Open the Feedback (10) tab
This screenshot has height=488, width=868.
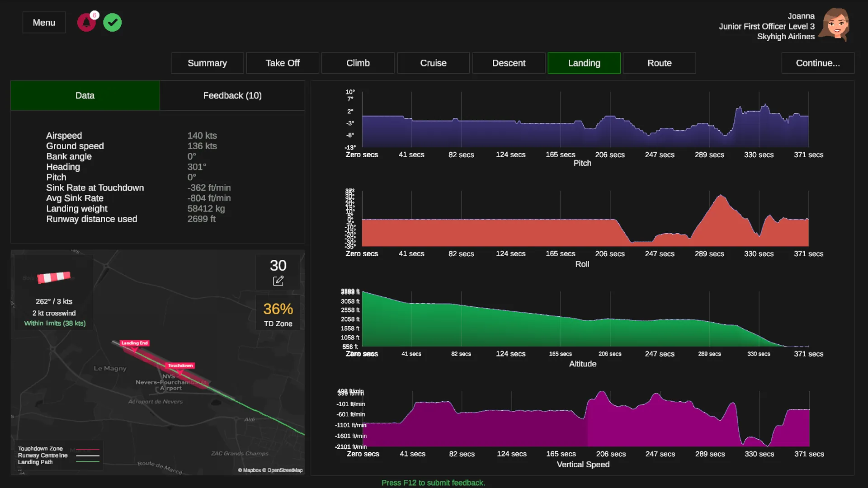232,95
